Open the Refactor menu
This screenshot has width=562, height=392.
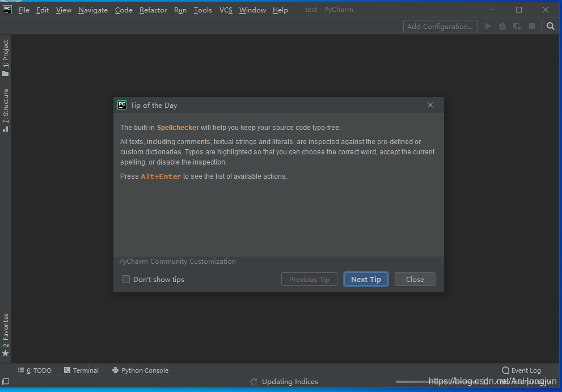pyautogui.click(x=153, y=10)
